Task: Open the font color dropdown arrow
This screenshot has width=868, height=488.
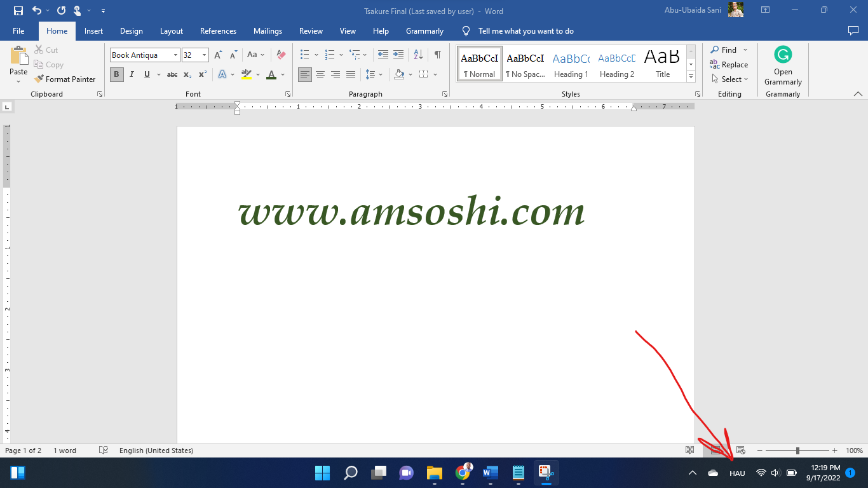Action: (283, 74)
